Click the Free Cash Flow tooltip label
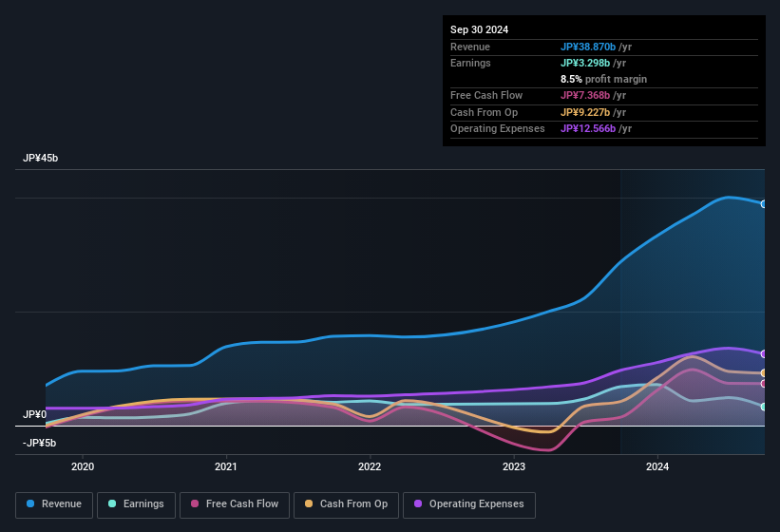780x532 pixels. tap(486, 95)
